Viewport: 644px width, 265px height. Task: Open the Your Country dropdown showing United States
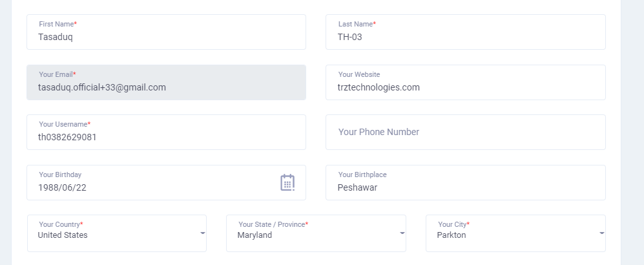pos(117,233)
